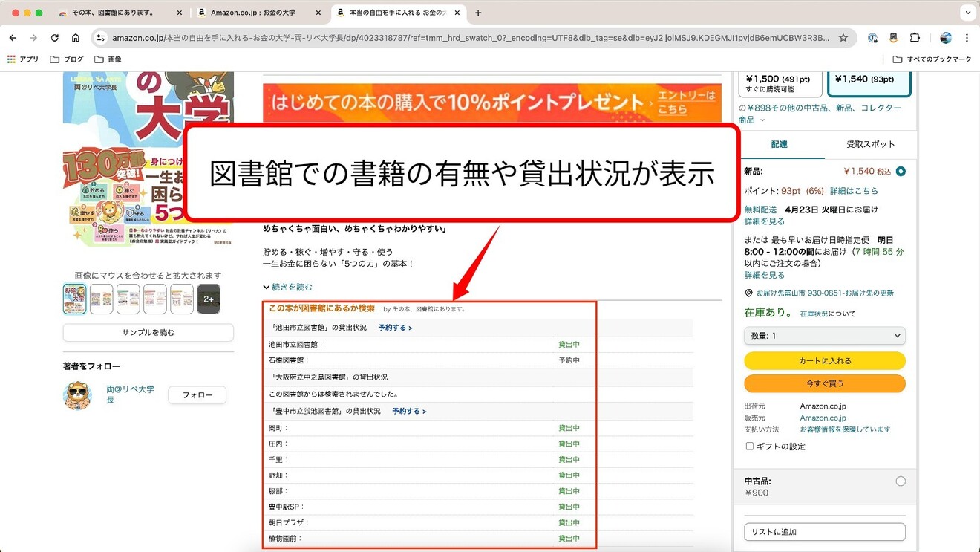Switch to the 受取スポット tab
980x552 pixels.
click(871, 144)
